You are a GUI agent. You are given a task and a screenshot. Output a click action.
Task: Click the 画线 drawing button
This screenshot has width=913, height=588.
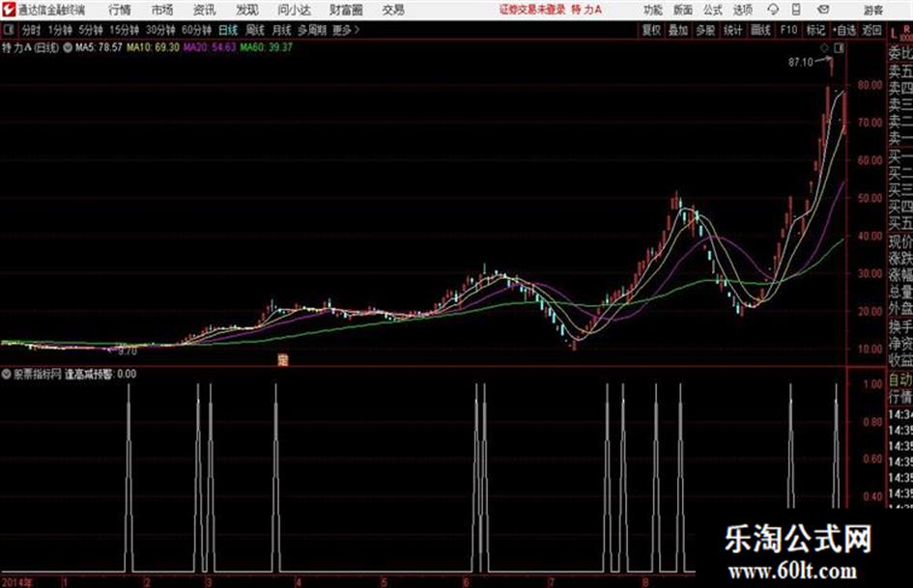pos(760,30)
